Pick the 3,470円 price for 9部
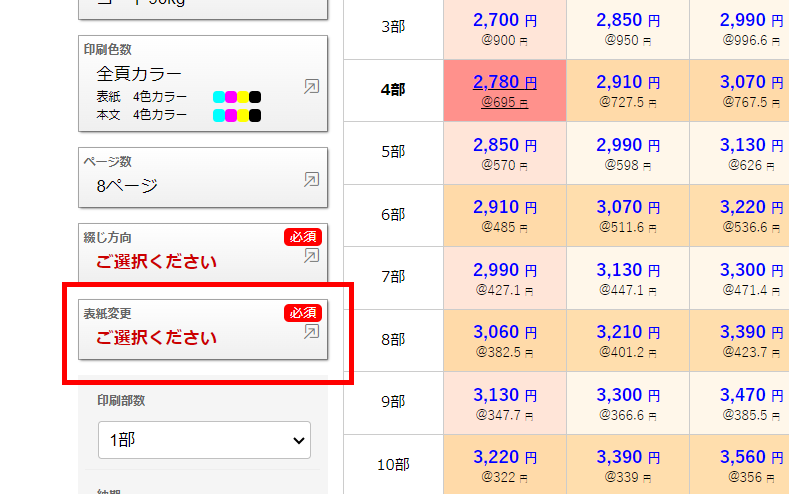Screen dimensions: 789x494 pyautogui.click(x=751, y=395)
